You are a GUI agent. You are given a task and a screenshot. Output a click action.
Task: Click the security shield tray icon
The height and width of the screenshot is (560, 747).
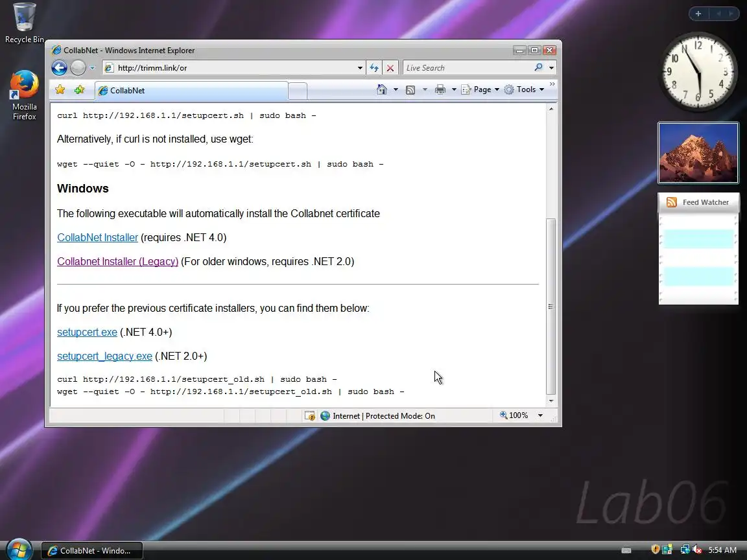[655, 550]
